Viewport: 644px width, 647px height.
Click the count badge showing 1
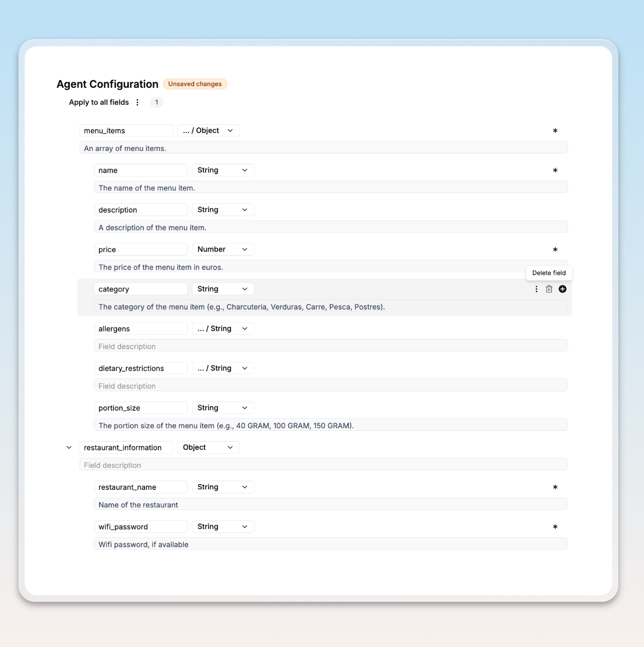(157, 102)
